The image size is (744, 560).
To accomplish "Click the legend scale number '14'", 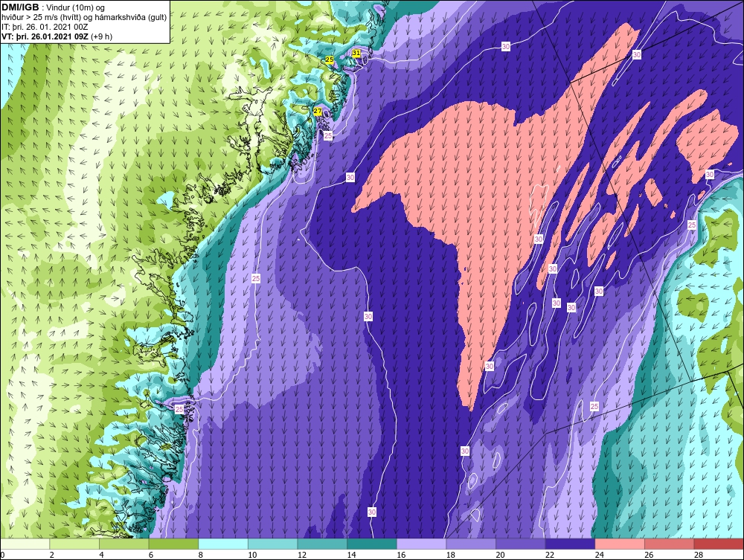I will (x=351, y=555).
